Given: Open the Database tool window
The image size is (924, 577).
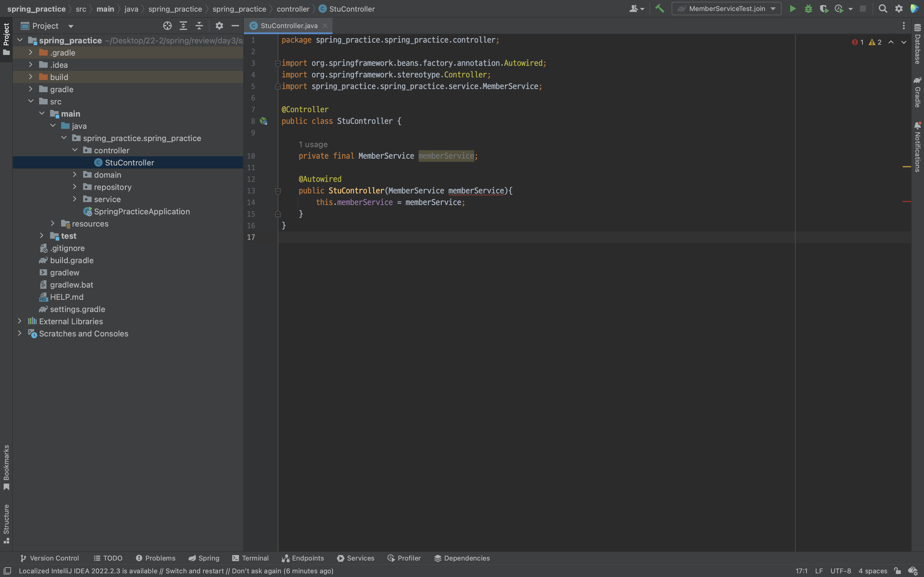Looking at the screenshot, I should pos(917,44).
